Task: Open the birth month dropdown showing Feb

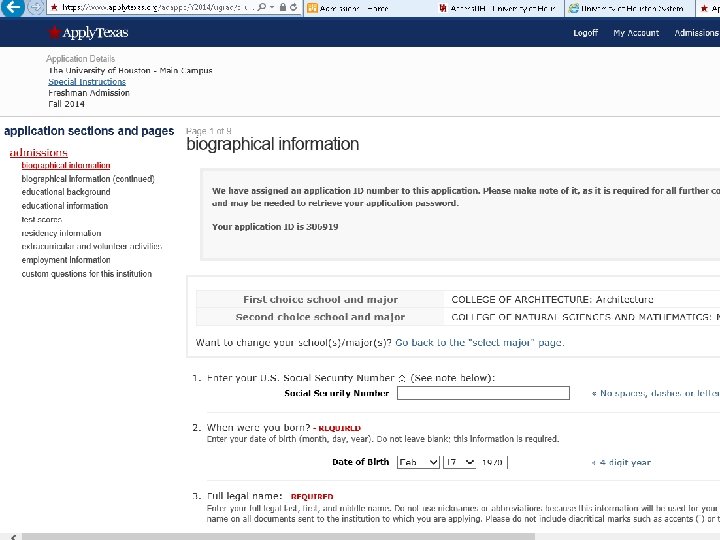Action: point(418,462)
